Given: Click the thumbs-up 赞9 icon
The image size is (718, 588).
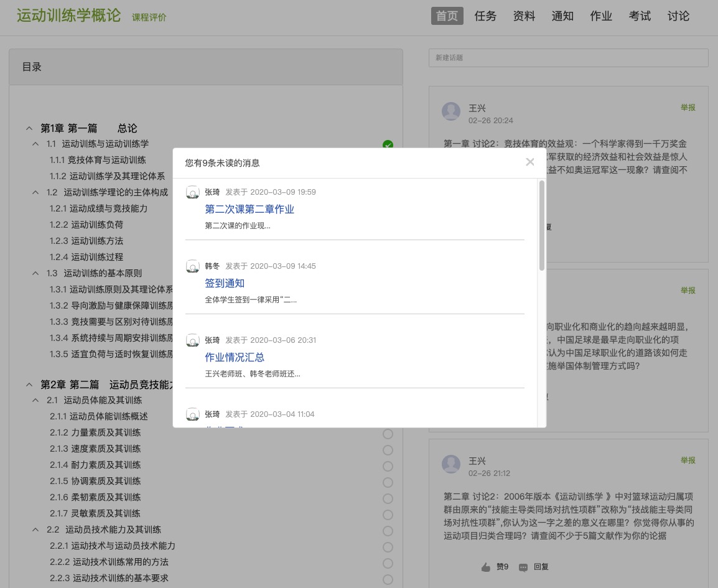Looking at the screenshot, I should (486, 567).
